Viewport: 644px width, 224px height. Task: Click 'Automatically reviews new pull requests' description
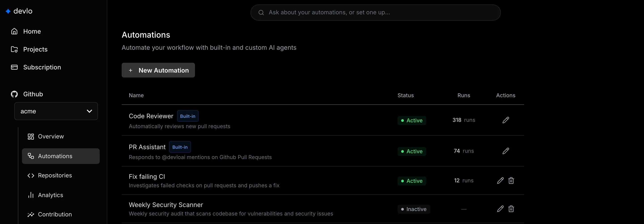coord(179,126)
